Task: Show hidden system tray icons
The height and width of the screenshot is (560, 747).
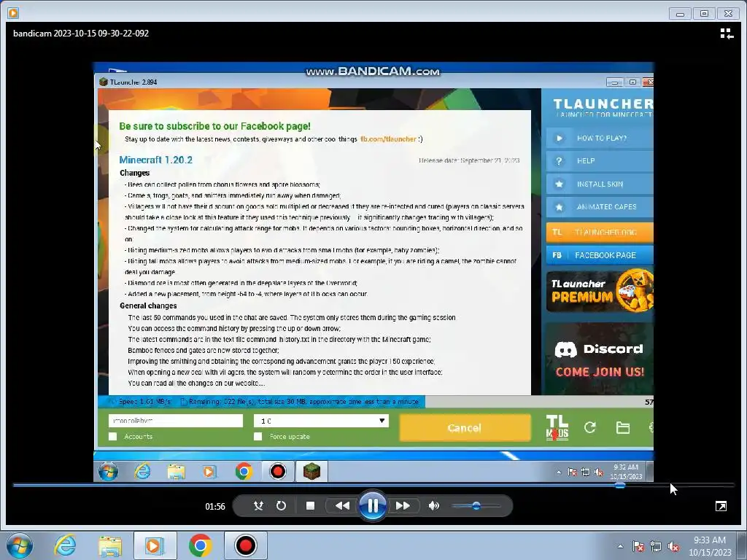Action: tap(620, 546)
